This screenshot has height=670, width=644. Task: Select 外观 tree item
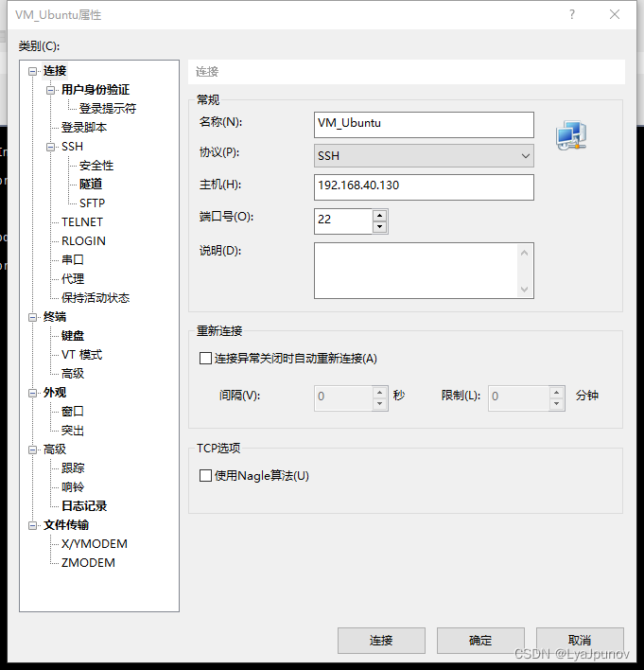(55, 393)
